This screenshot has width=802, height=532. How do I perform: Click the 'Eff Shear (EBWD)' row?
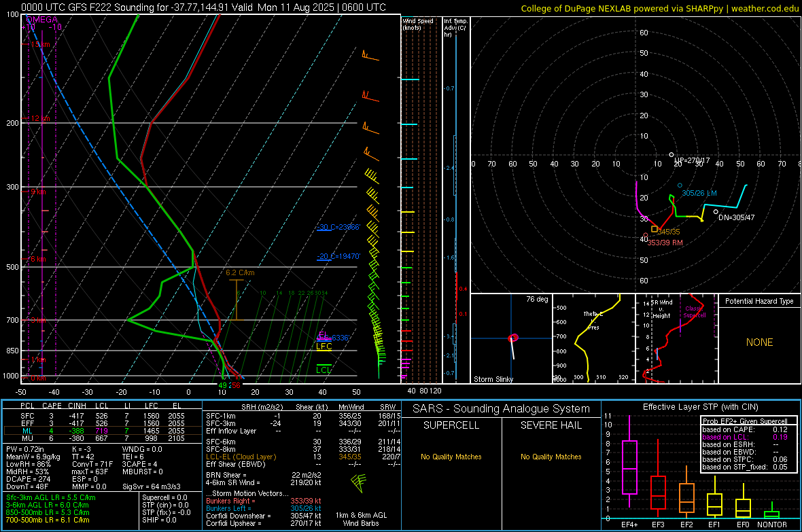[303, 464]
